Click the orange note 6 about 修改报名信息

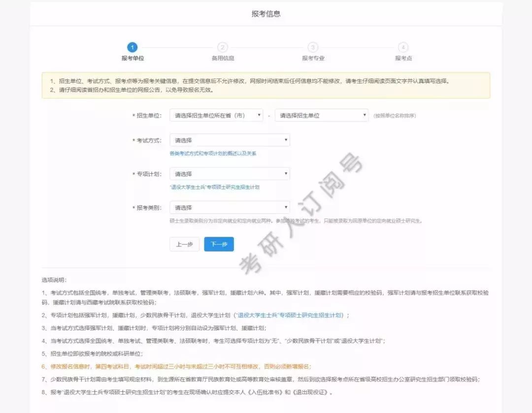(176, 367)
